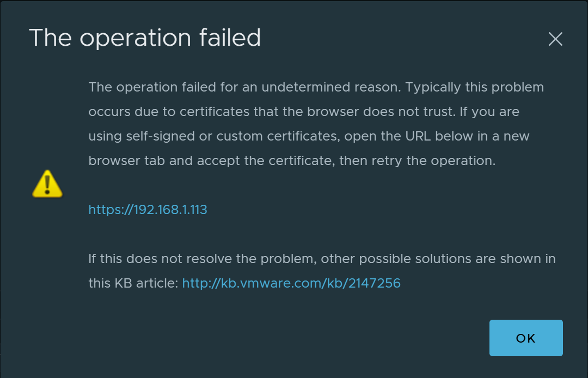
Task: Click the caution icon beside the error text
Action: [x=47, y=184]
